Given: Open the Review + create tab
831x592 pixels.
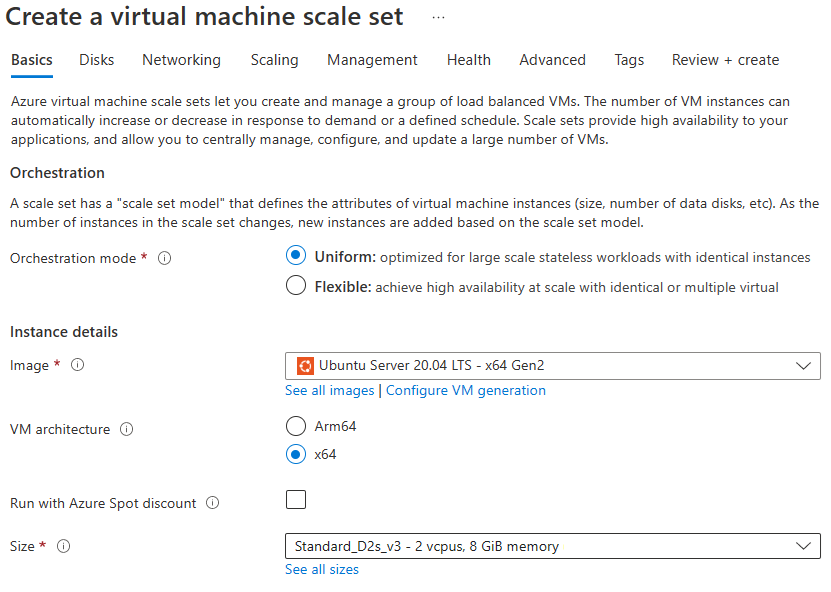Looking at the screenshot, I should click(725, 60).
